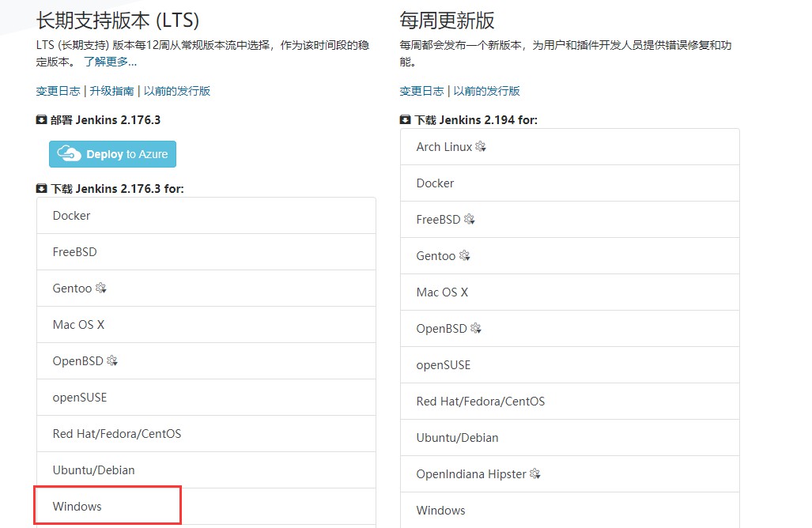Click the gear icon next to weekly Gentoo
The width and height of the screenshot is (812, 528).
(465, 255)
